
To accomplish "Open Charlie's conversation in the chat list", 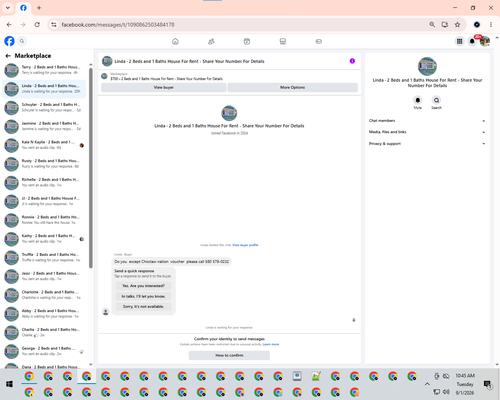I will [x=44, y=332].
